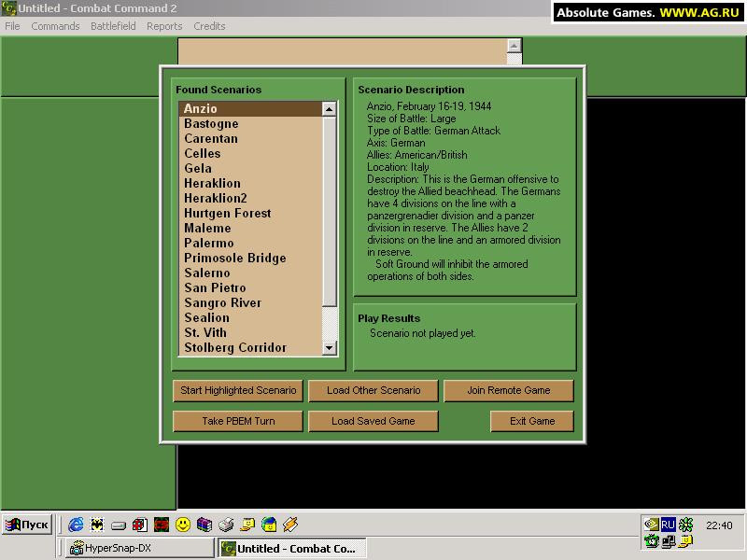747x560 pixels.
Task: Click the yellow smiley face icon
Action: pos(183,525)
